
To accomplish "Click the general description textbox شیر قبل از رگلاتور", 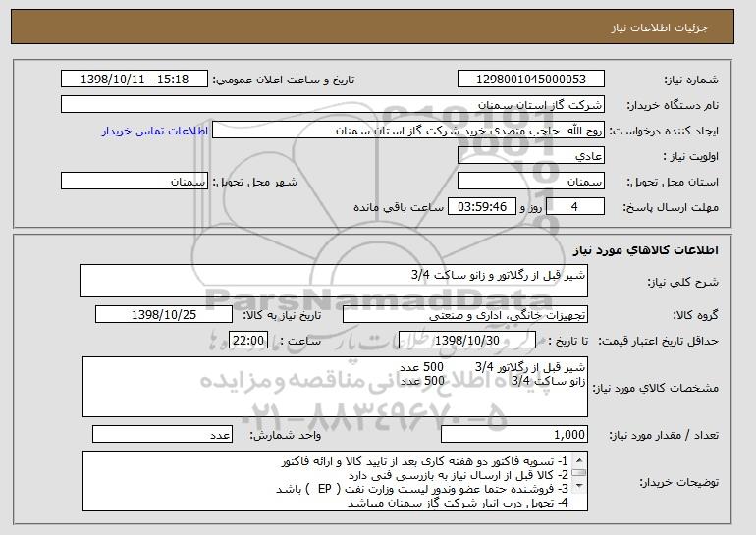I will [x=334, y=281].
